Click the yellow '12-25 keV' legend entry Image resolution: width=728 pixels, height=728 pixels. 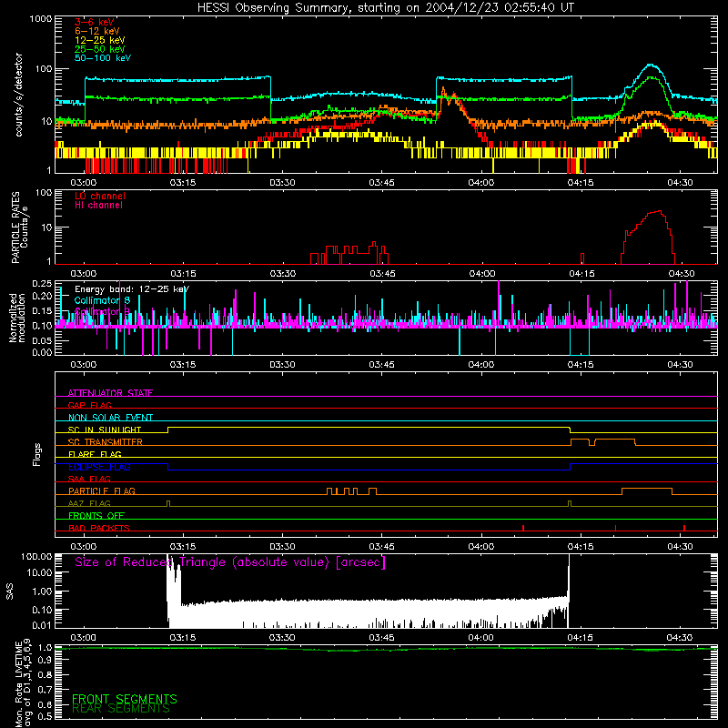(x=99, y=40)
